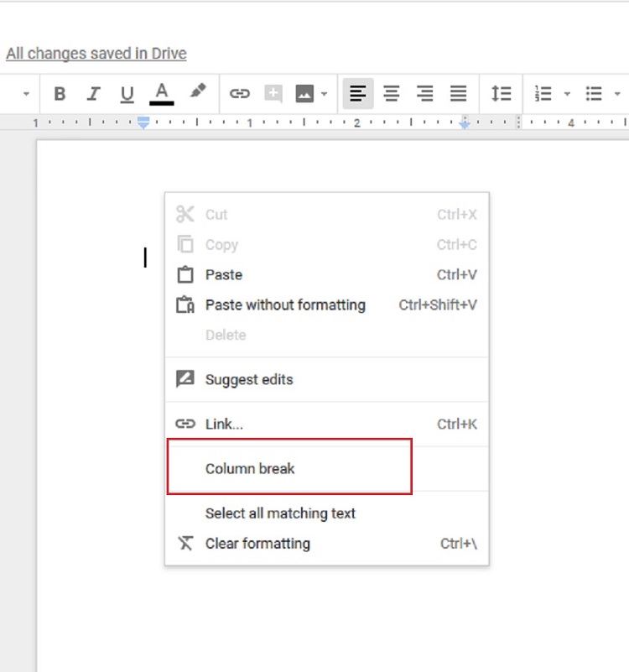629x672 pixels.
Task: Open the line spacing options
Action: 502,94
